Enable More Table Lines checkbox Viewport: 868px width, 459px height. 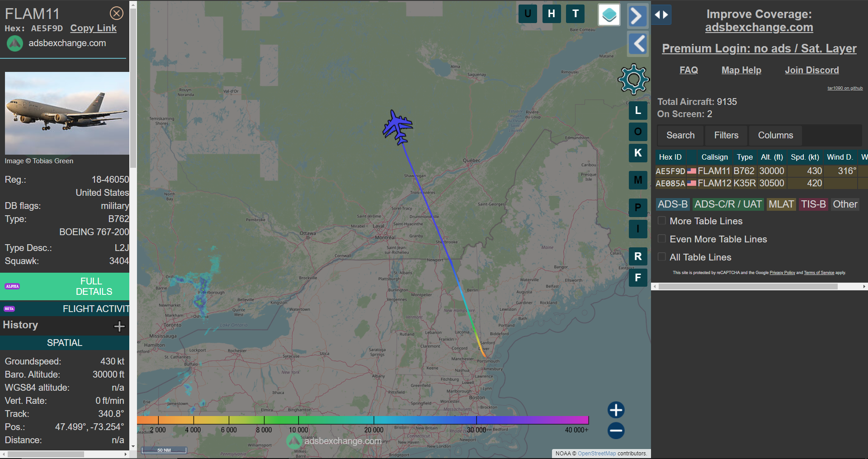[x=662, y=221]
